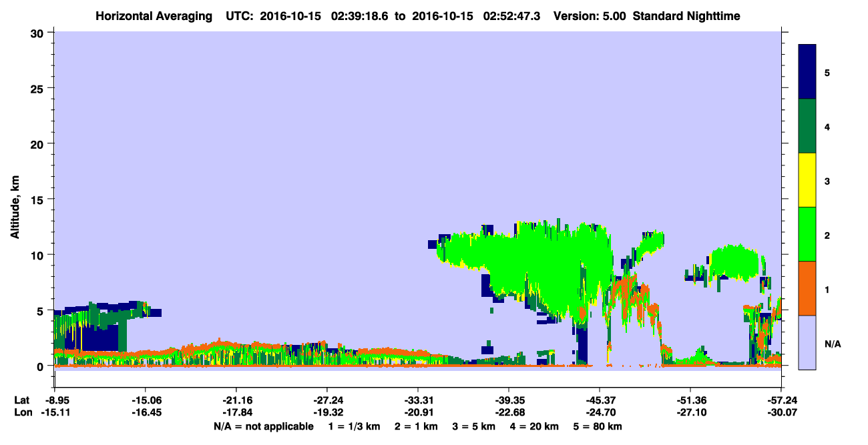The width and height of the screenshot is (868, 445).
Task: Click longitude value -16.45
Action: point(146,412)
